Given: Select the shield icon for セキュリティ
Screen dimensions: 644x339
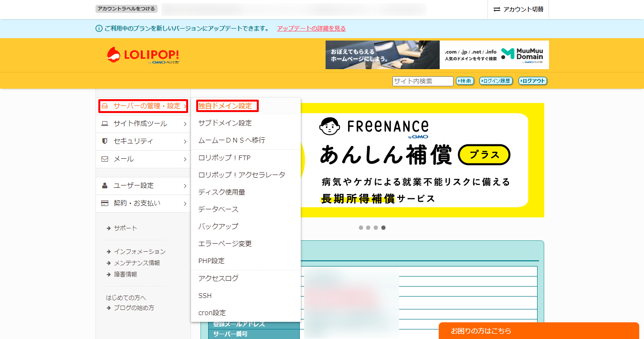Looking at the screenshot, I should point(105,142).
